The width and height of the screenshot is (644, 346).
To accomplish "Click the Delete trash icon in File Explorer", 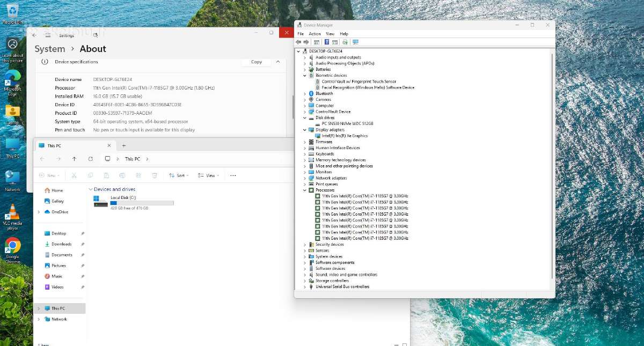I will (155, 175).
